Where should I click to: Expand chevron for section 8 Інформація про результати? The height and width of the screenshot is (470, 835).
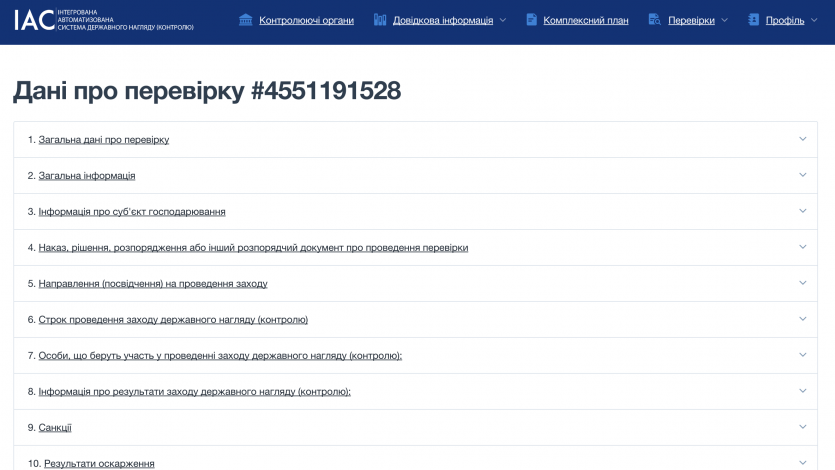(x=803, y=391)
